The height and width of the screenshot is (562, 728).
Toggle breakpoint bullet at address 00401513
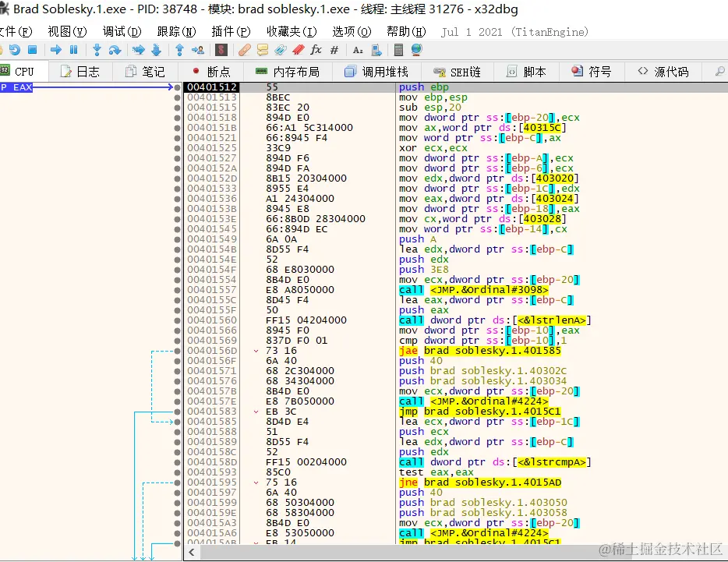tap(177, 97)
